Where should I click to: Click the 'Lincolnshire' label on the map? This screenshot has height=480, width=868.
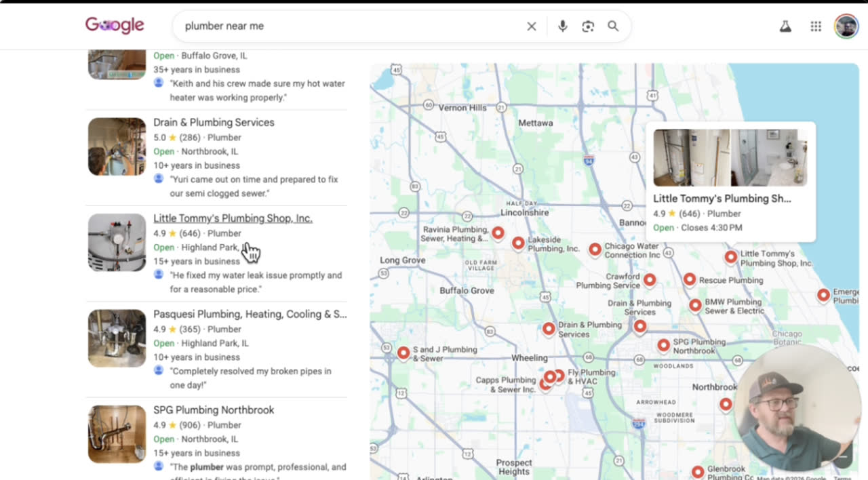point(524,212)
